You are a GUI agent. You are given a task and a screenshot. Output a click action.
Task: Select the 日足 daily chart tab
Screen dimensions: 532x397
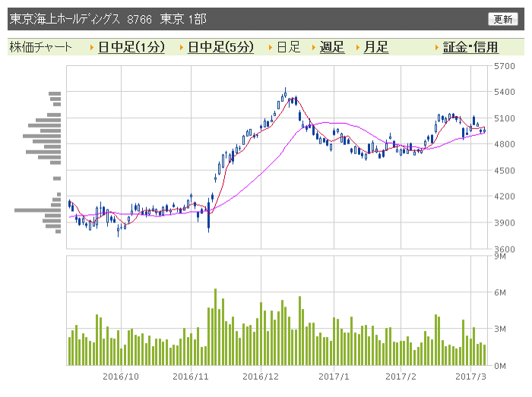click(x=289, y=47)
